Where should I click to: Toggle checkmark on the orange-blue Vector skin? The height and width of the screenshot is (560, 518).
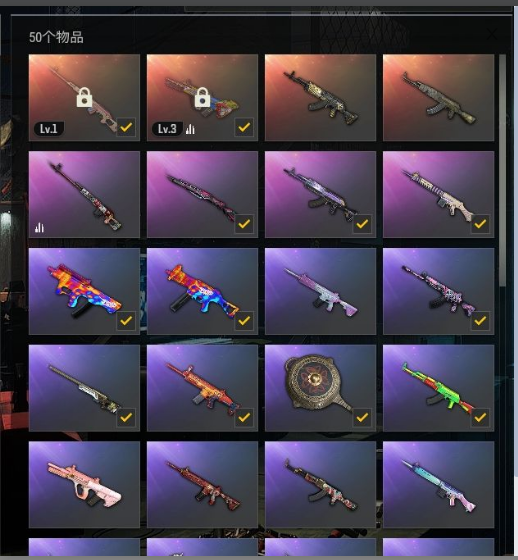[x=126, y=320]
